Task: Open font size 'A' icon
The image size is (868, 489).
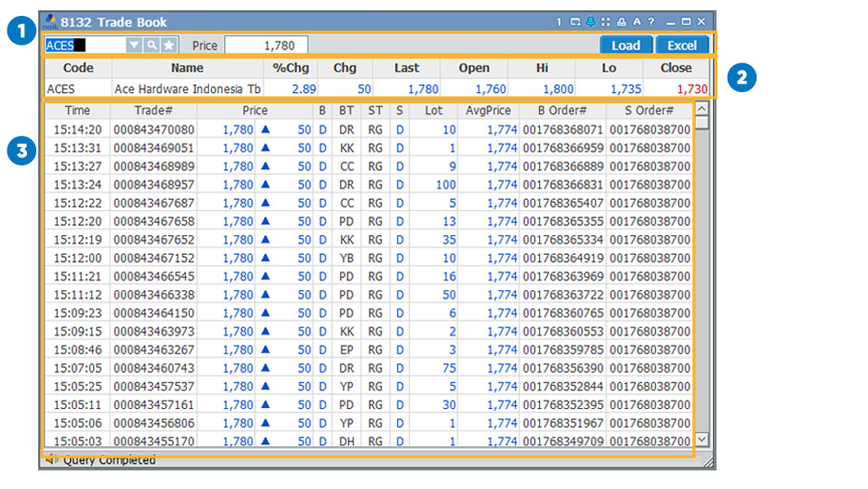Action: coord(637,21)
